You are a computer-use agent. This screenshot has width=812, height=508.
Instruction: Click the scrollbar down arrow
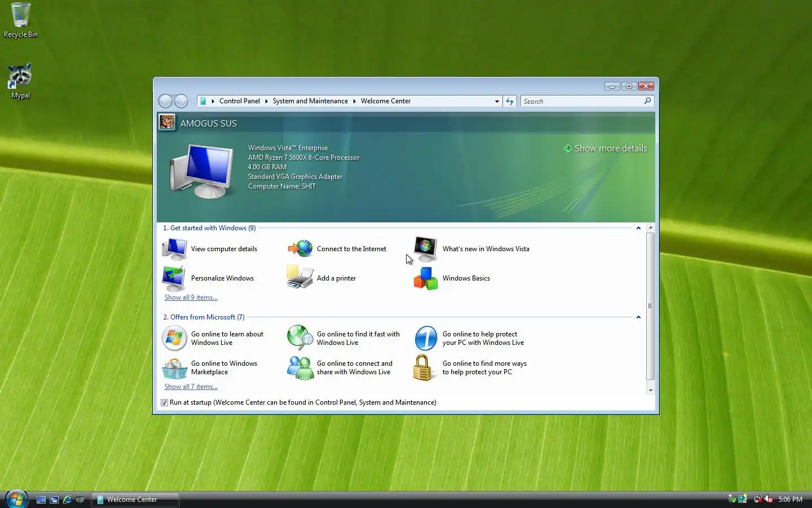tap(651, 390)
